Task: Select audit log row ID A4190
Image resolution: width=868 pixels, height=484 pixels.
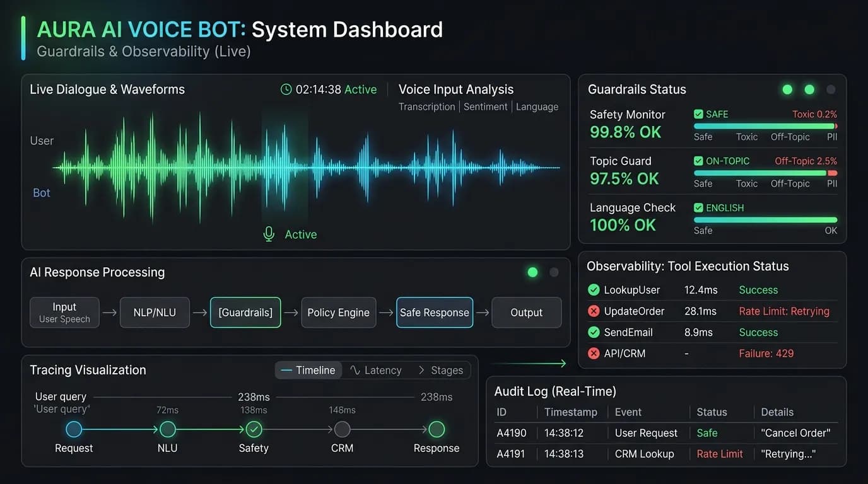Action: 511,433
